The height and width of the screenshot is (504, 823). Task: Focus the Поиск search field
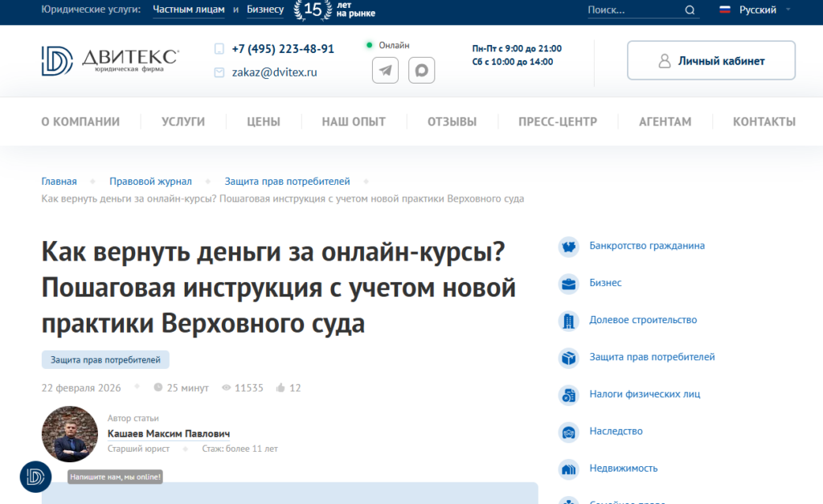(x=631, y=10)
